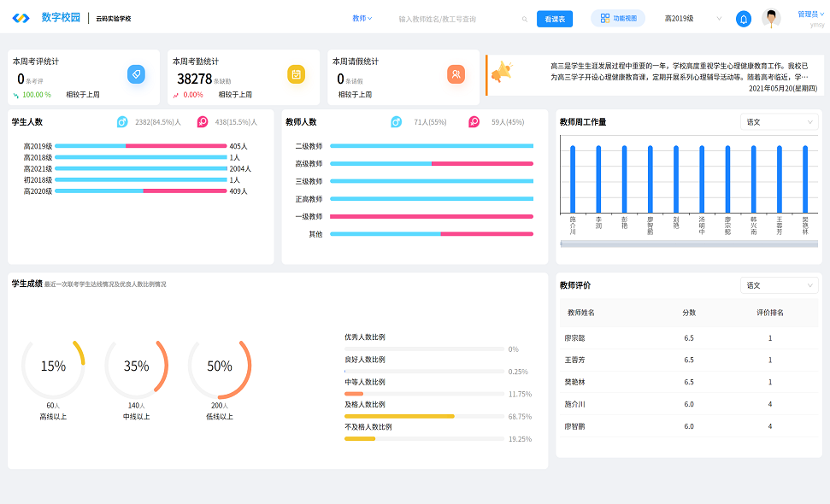Click the orange leave statistics icon
This screenshot has height=504, width=830.
pos(456,75)
